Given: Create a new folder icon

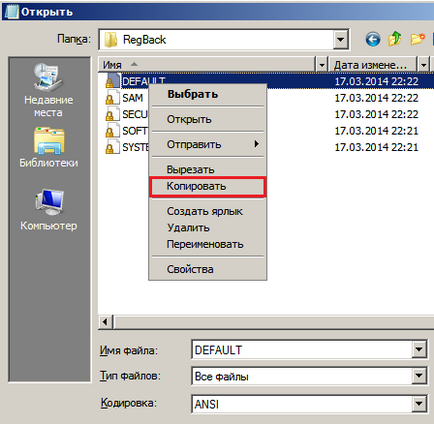Looking at the screenshot, I should pos(417,39).
